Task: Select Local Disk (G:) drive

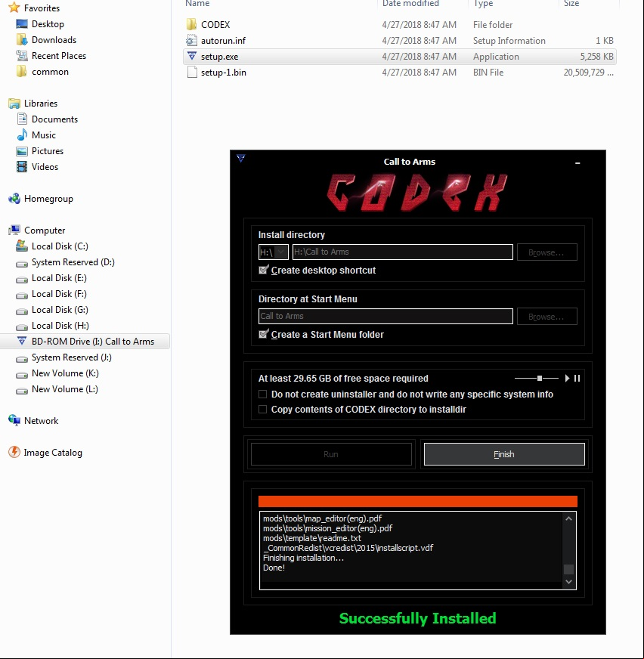Action: click(x=51, y=310)
